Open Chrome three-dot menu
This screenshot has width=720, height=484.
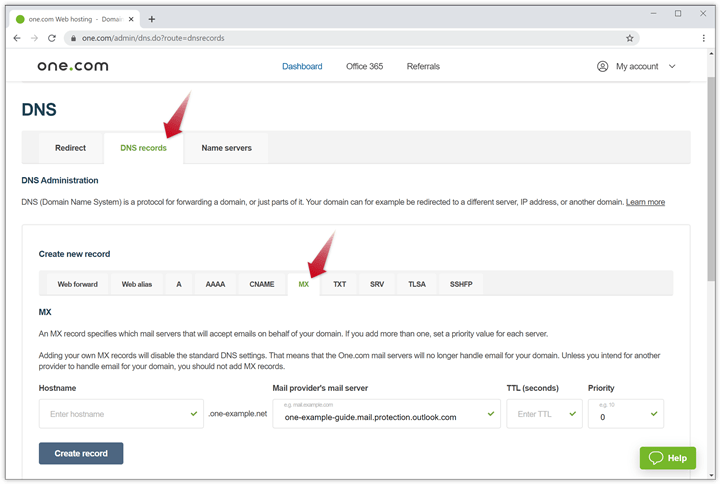[703, 38]
